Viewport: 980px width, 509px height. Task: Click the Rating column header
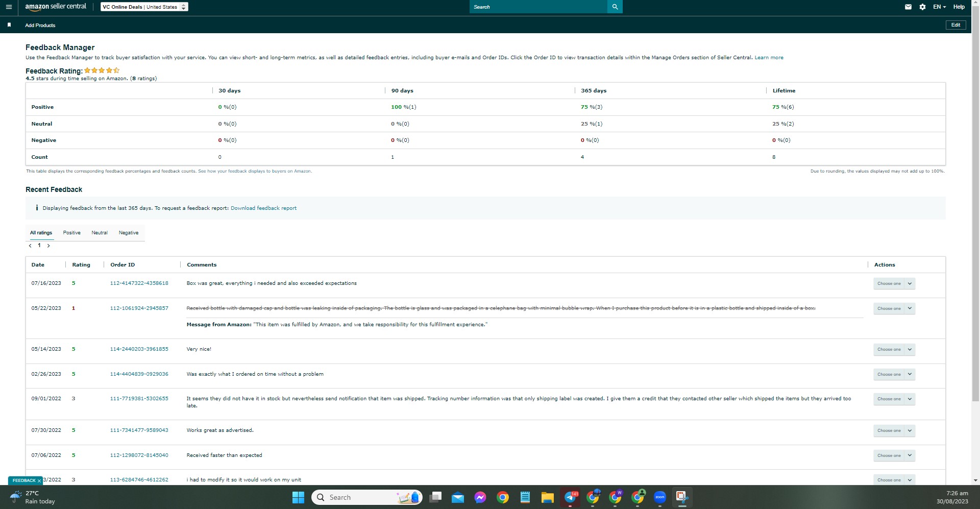81,265
